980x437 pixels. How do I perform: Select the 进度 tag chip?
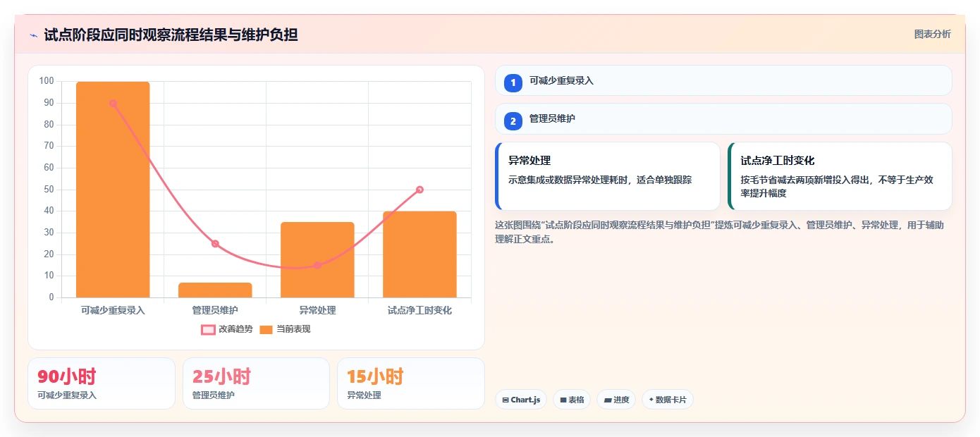[x=616, y=400]
